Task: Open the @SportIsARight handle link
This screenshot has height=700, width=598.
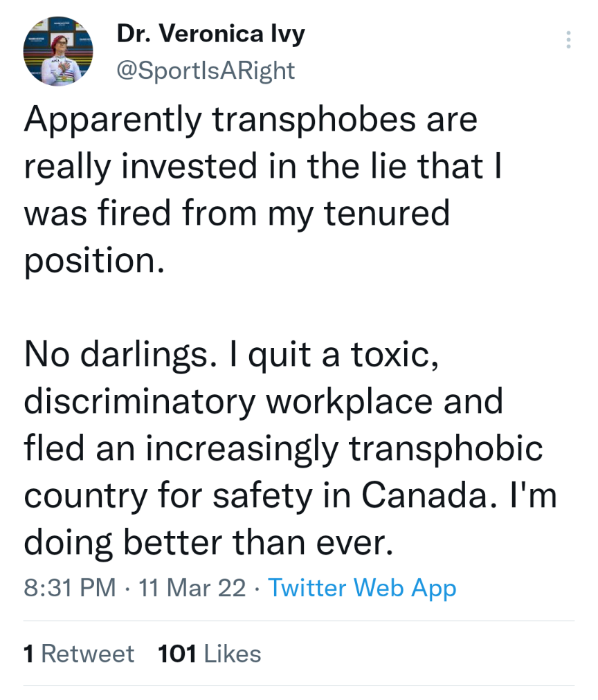Action: 206,71
